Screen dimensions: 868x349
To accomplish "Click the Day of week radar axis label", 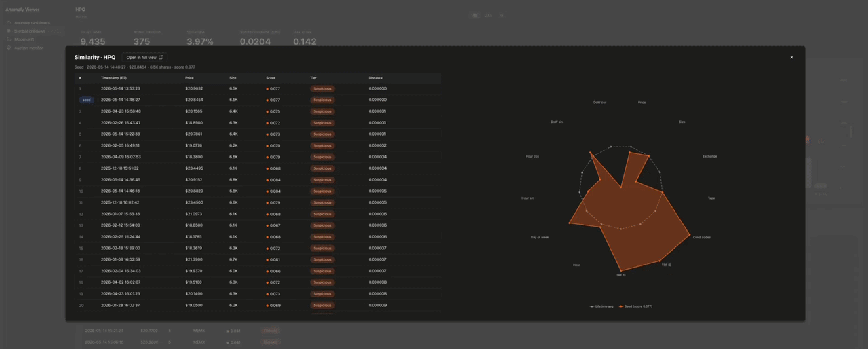I will (x=540, y=237).
